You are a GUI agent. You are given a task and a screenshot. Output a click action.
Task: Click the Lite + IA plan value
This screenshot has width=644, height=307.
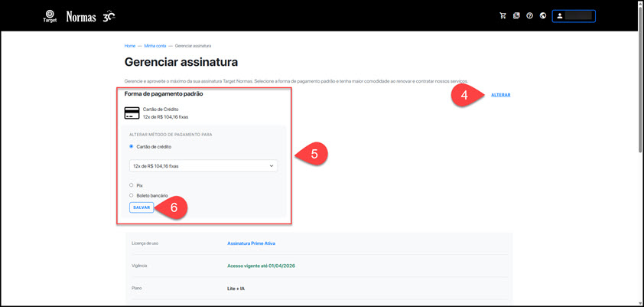pyautogui.click(x=238, y=289)
